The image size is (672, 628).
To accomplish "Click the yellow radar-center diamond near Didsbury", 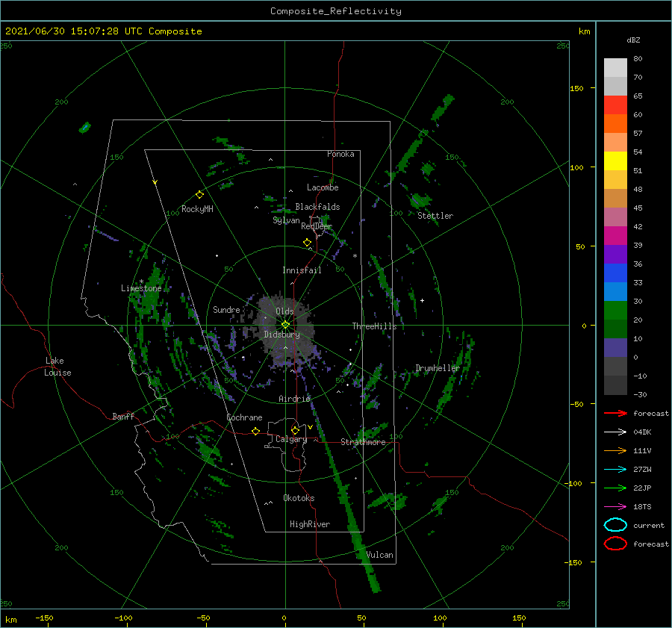I will coord(285,325).
